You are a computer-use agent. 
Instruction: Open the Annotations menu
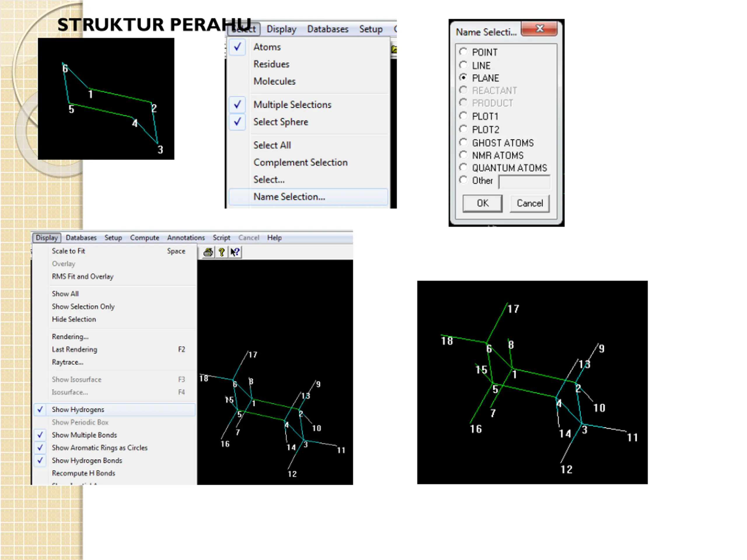coord(186,238)
